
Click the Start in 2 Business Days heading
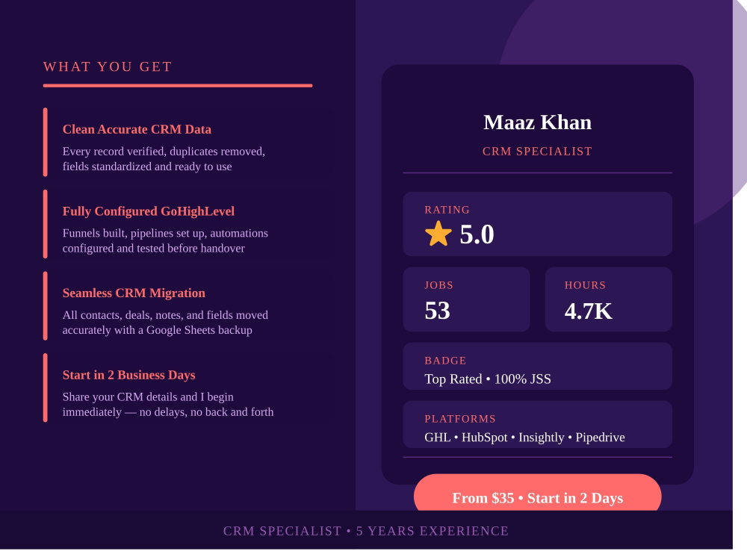[x=128, y=375]
